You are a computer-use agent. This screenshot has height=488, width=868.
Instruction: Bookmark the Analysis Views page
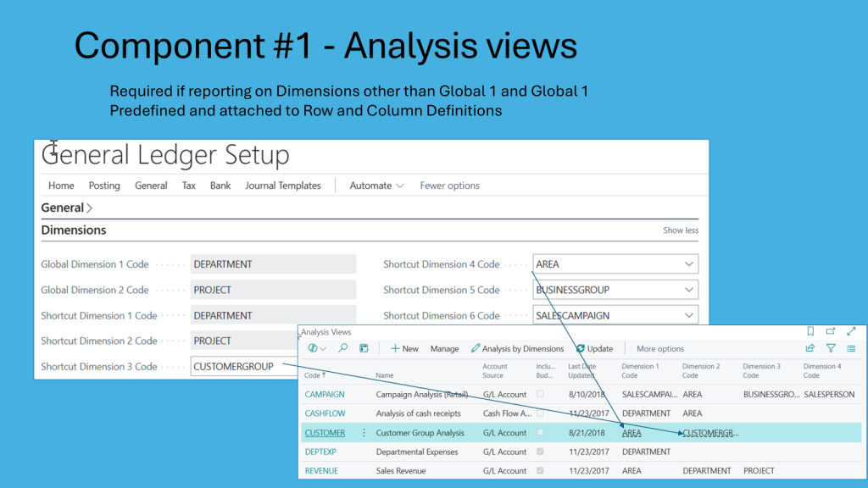810,332
